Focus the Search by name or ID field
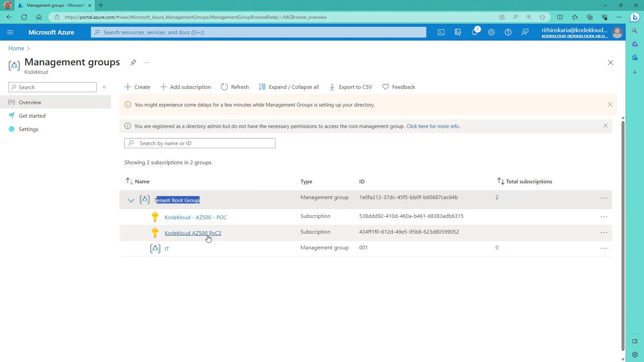Viewport: 644px width, 362px height. click(x=205, y=143)
